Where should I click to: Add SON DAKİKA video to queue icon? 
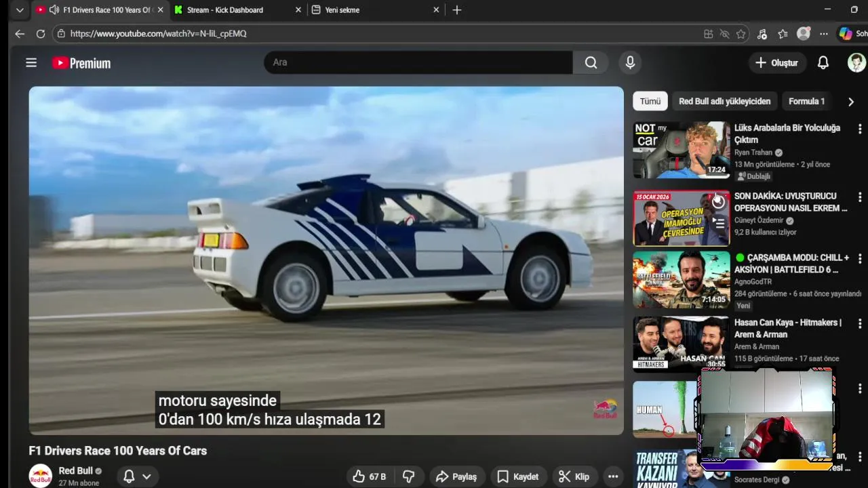(x=718, y=222)
